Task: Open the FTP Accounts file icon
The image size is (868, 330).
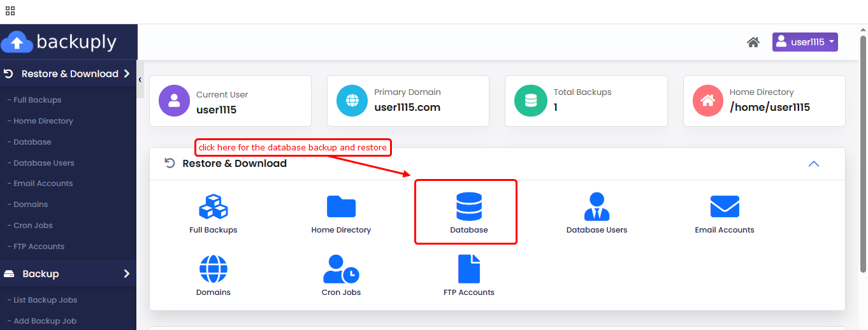Action: [468, 269]
